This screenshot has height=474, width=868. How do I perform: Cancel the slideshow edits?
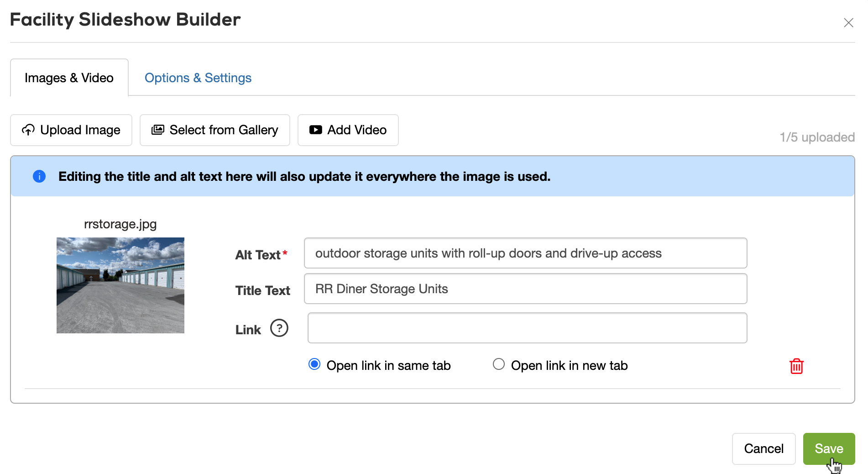(763, 448)
